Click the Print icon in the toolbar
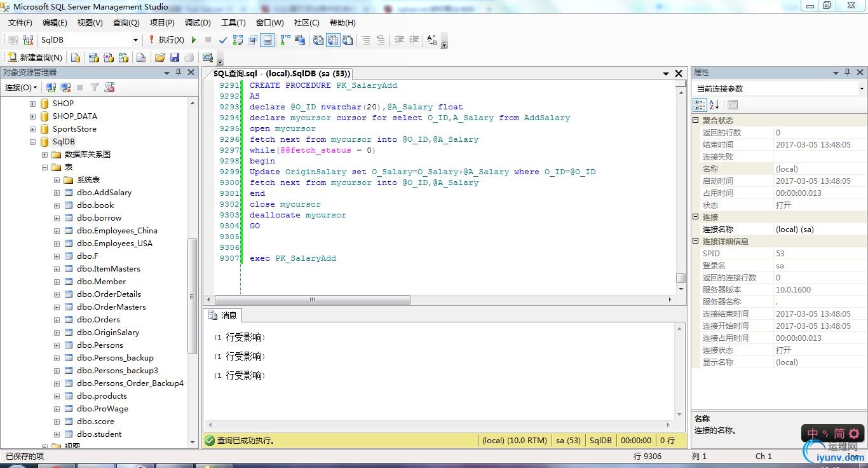868x468 pixels. [x=189, y=57]
